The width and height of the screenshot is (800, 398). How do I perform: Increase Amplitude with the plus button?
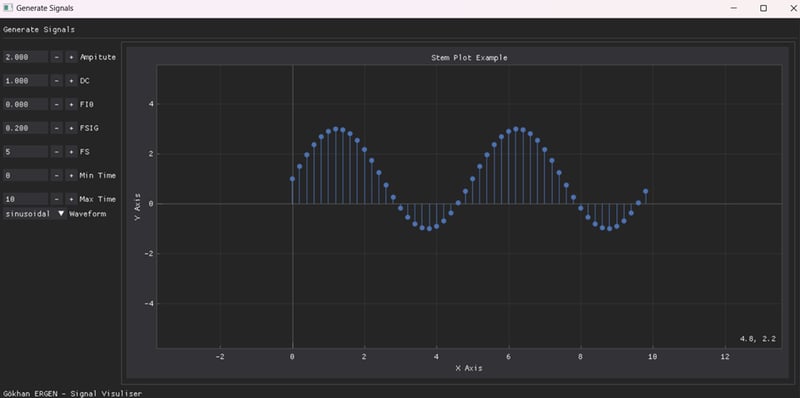[x=71, y=57]
